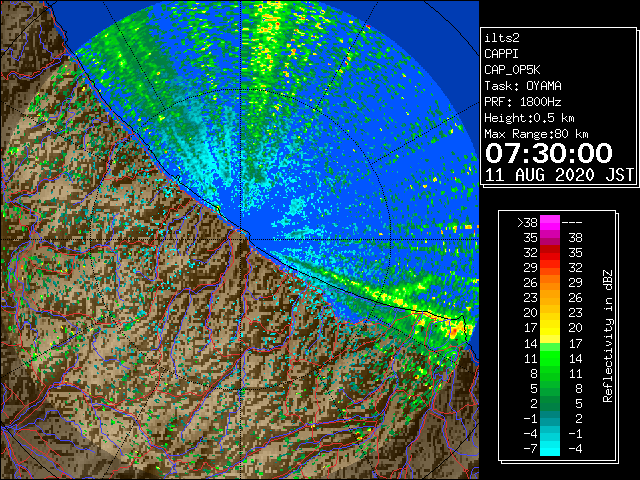Viewport: 640px width, 480px height.
Task: Click the cyan -7 dBZ legend swatch
Action: [x=550, y=449]
